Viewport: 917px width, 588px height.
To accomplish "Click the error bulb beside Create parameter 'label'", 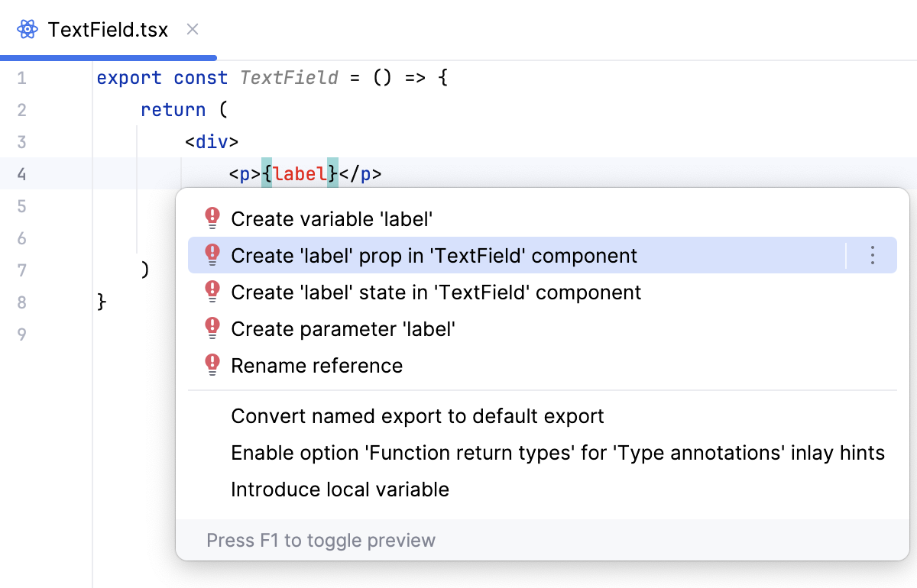I will point(213,329).
